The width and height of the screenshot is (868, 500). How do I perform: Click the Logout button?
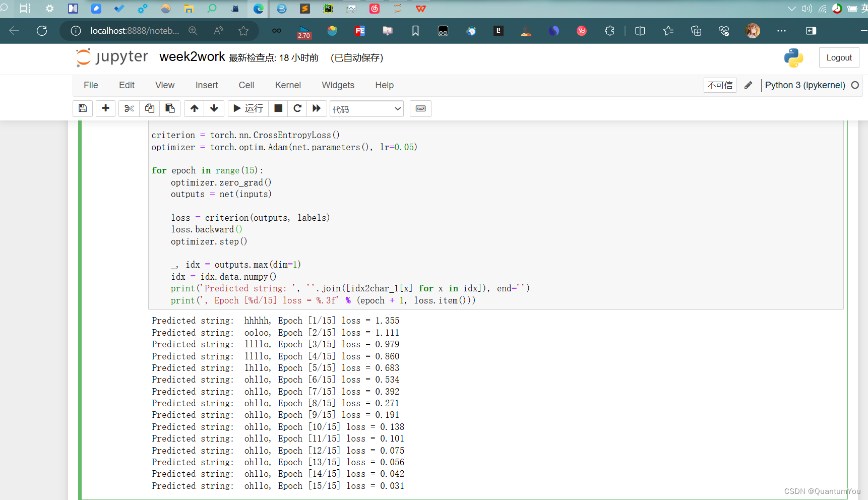point(839,57)
